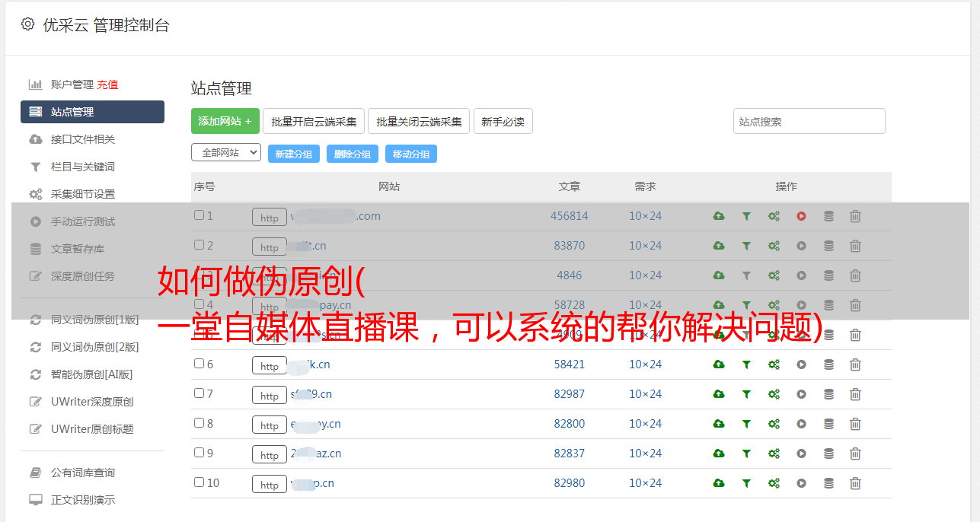Click play icon in row 7

click(801, 394)
